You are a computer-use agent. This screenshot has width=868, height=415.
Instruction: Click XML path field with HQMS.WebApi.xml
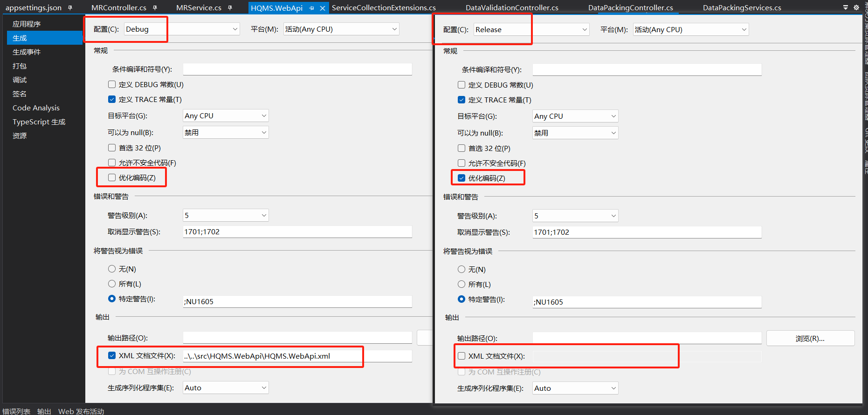[x=297, y=356]
